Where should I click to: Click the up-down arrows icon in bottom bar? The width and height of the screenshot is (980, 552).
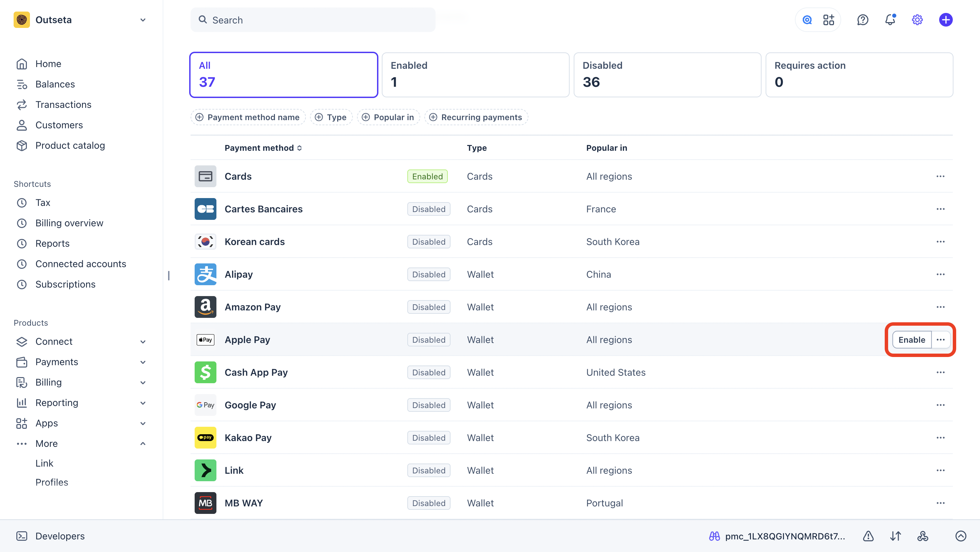[896, 536]
